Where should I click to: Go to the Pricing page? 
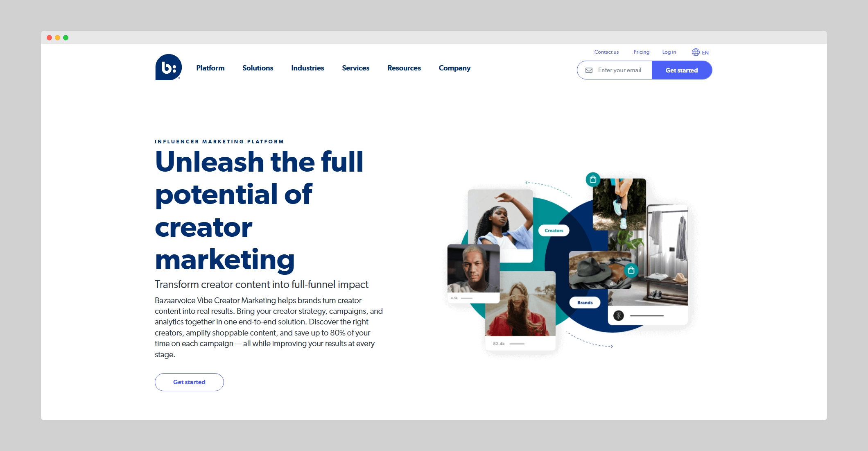641,52
